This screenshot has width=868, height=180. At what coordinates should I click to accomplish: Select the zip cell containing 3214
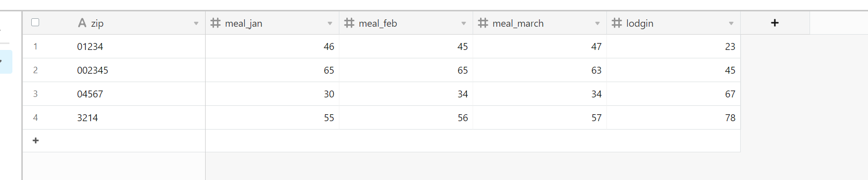[x=139, y=118]
